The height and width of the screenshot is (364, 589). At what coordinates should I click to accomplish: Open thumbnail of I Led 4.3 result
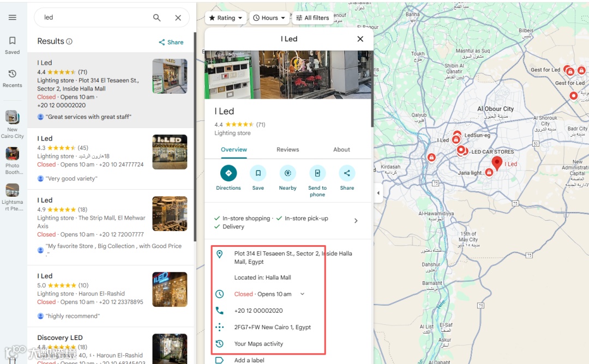170,152
